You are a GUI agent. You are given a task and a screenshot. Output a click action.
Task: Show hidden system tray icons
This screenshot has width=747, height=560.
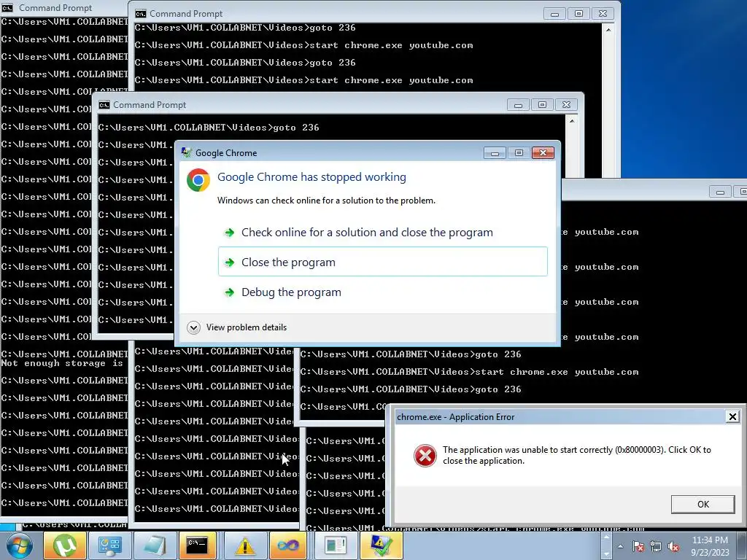620,546
